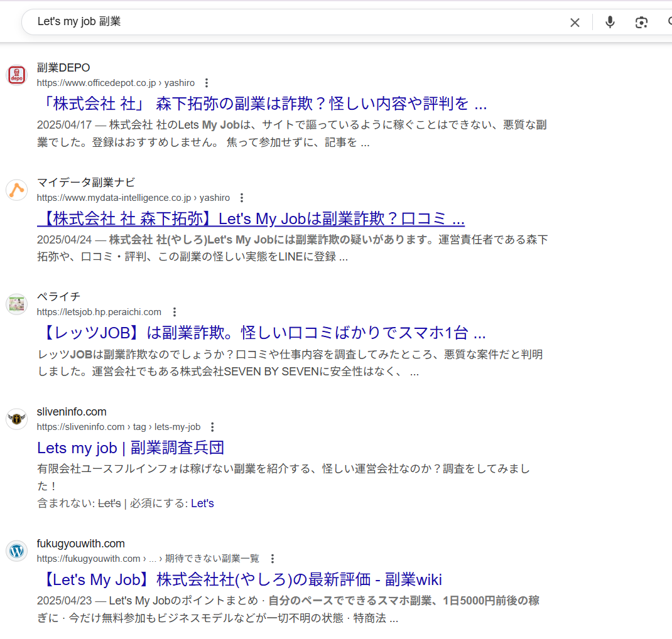Click the snippet dated 2025/04/23

coord(288,609)
